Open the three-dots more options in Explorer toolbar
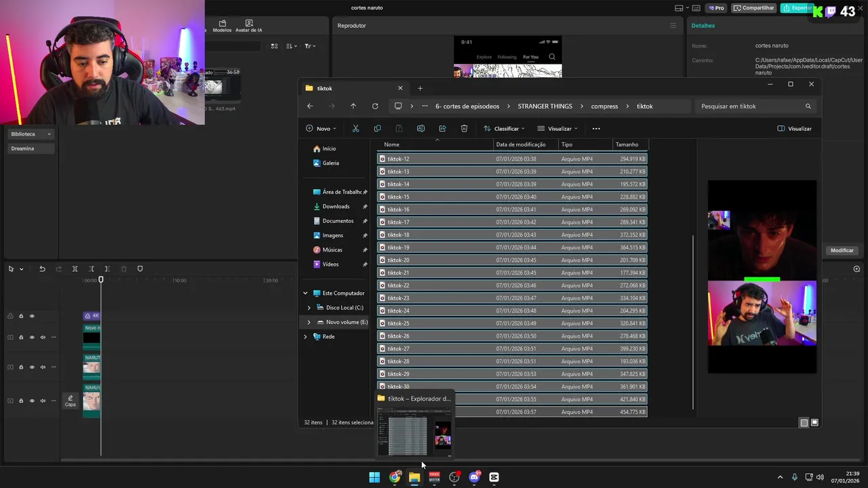868x488 pixels. pos(596,128)
